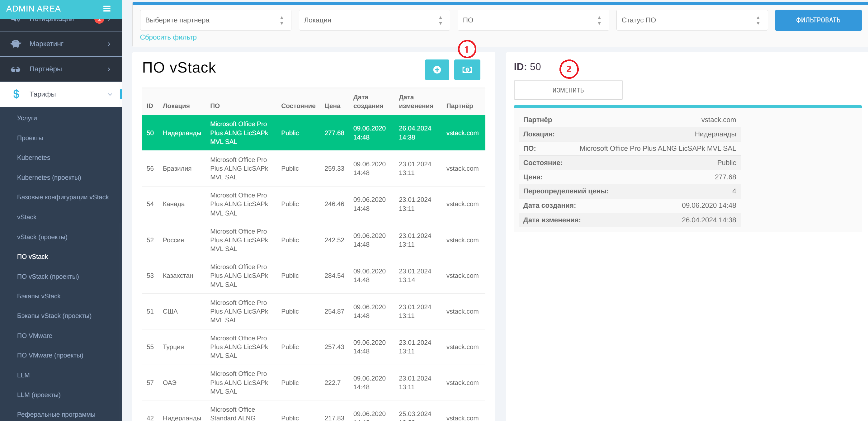Open ПО VMware (проекты) sidebar item
This screenshot has height=421, width=868.
pyautogui.click(x=50, y=355)
